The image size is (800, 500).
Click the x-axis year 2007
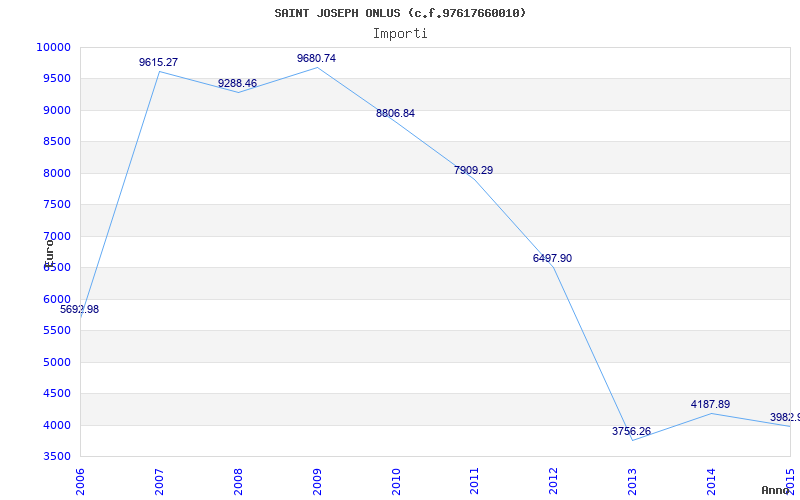pos(159,481)
